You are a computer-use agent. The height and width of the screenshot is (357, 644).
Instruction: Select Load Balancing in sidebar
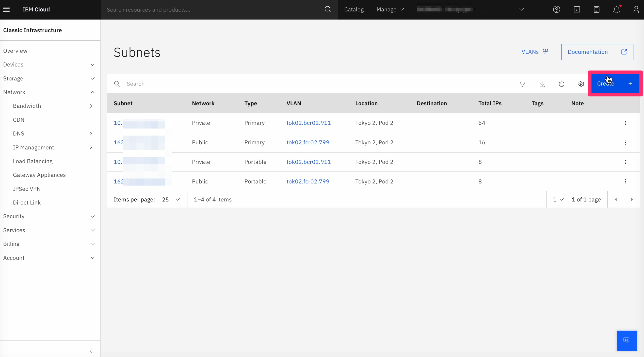(33, 161)
